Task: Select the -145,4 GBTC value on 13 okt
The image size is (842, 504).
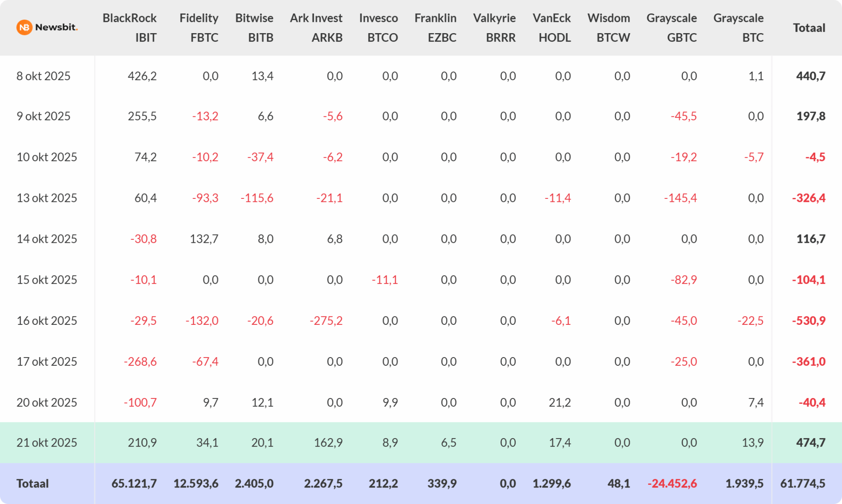Action: point(680,198)
